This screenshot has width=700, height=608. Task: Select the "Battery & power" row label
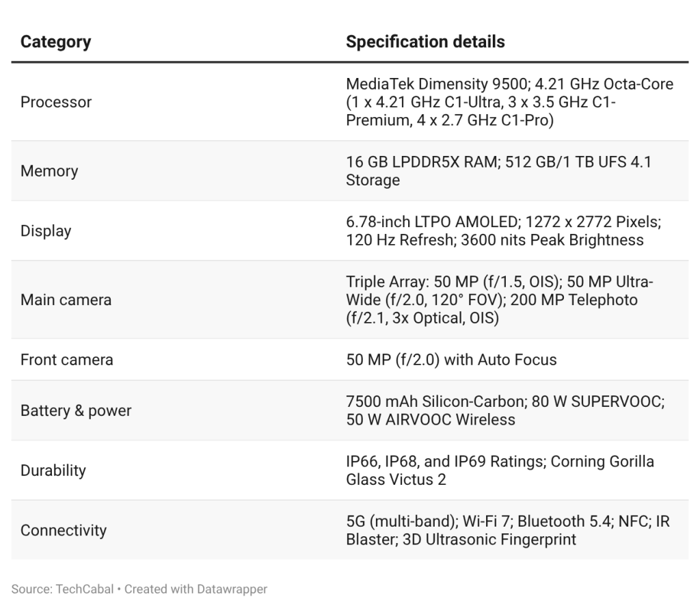click(x=76, y=411)
